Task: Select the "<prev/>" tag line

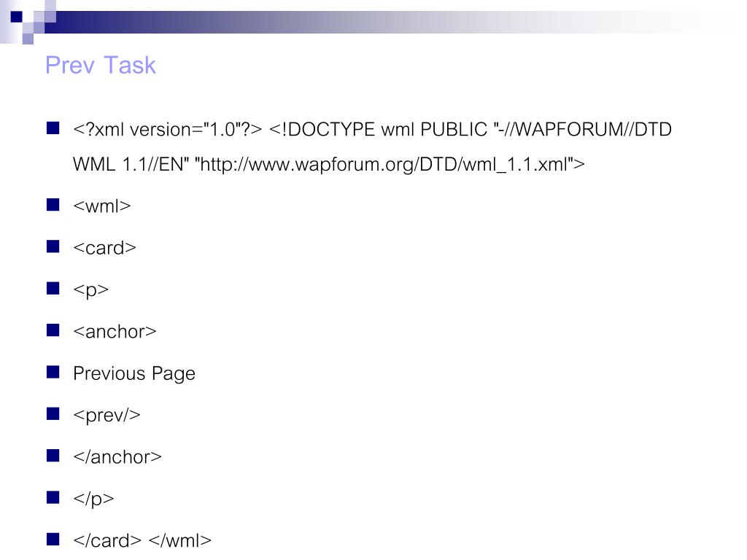Action: point(107,415)
